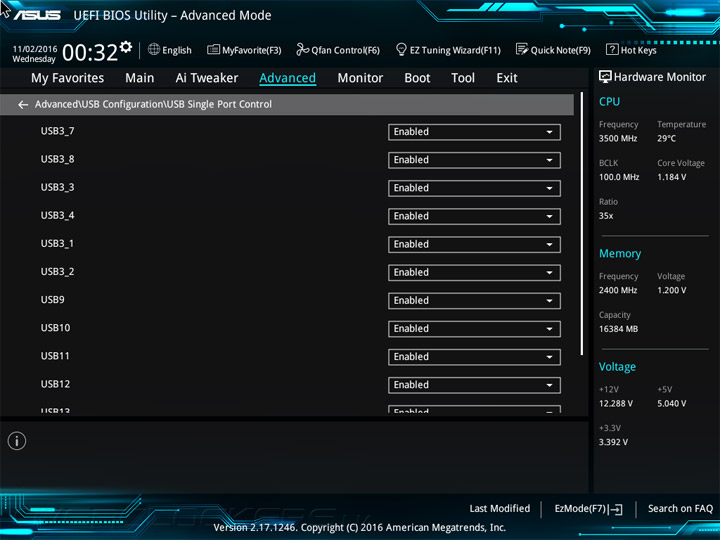The image size is (720, 540).
Task: Go to the Exit tab
Action: pyautogui.click(x=507, y=78)
